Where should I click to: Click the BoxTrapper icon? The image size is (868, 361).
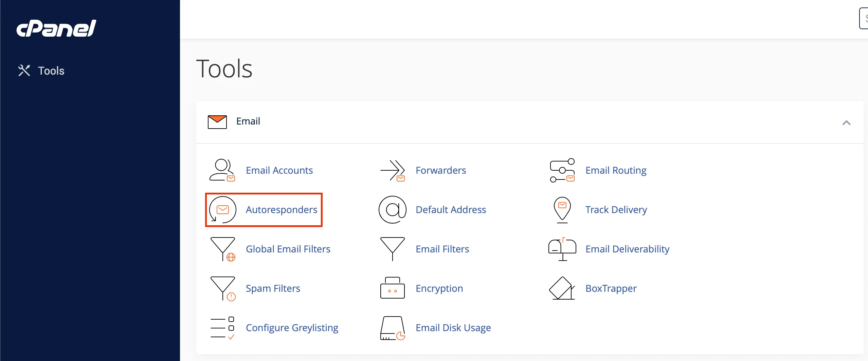point(562,288)
